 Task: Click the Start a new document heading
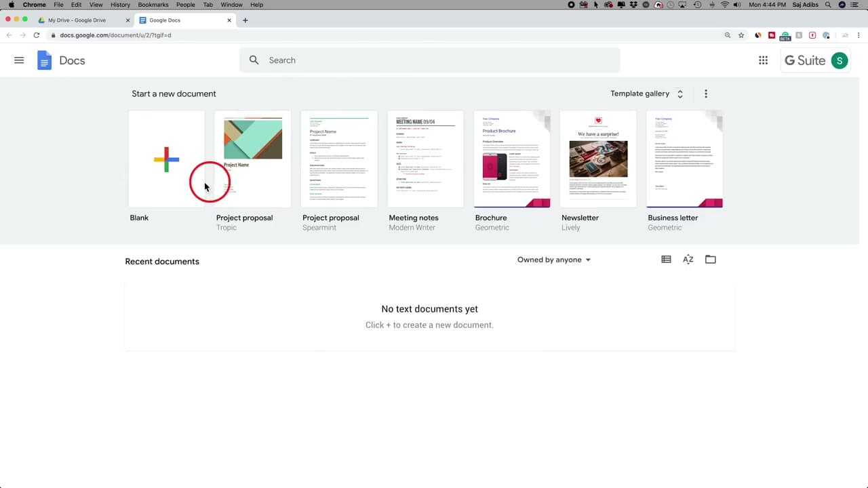click(x=174, y=94)
